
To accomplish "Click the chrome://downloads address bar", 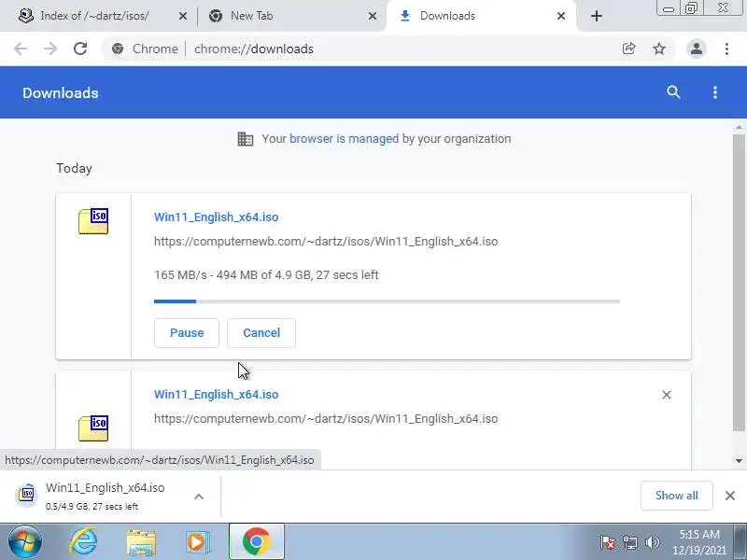I will pos(253,49).
